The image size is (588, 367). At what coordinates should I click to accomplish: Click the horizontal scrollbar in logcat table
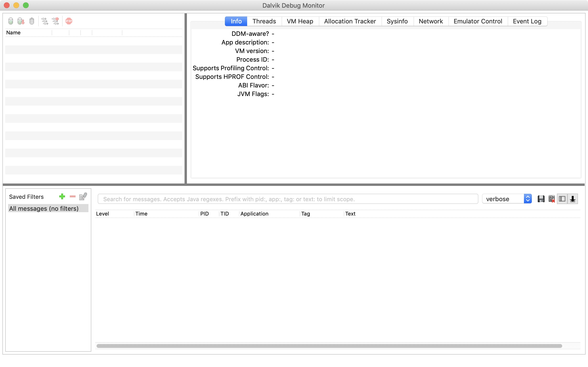[x=329, y=346]
